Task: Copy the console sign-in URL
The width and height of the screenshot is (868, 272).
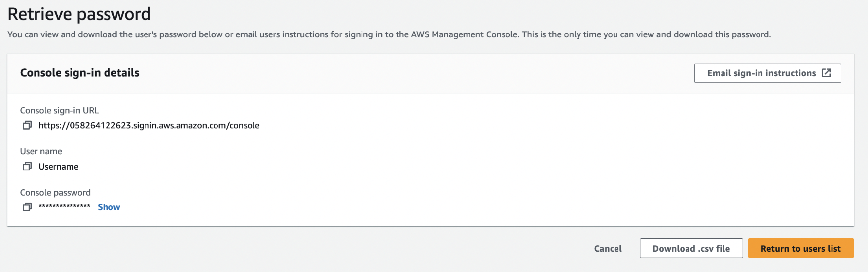Action: point(27,125)
